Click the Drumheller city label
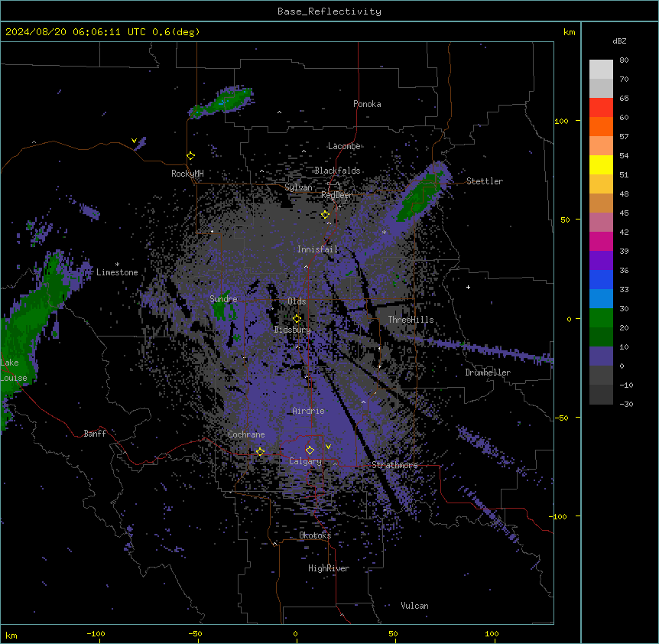Image resolution: width=659 pixels, height=644 pixels. pyautogui.click(x=488, y=372)
